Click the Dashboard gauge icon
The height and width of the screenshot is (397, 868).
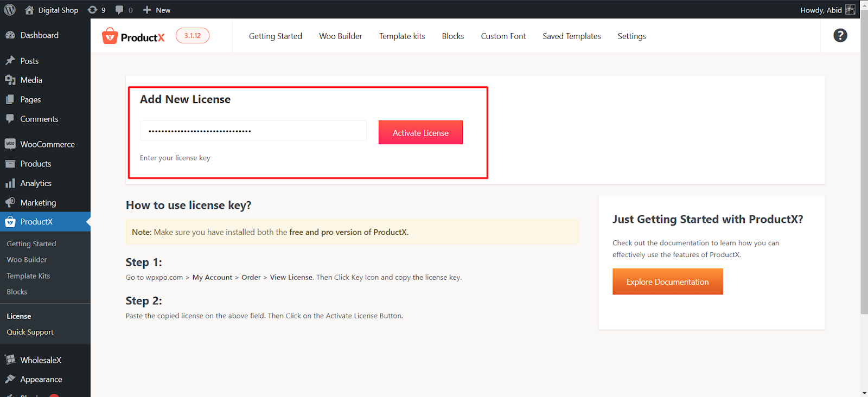pos(10,35)
